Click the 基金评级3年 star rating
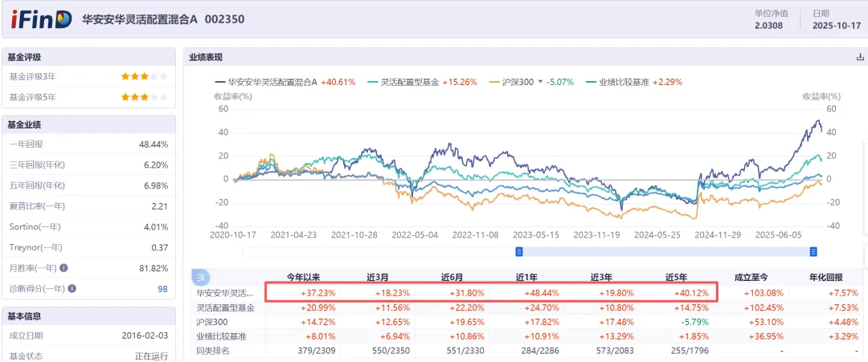Screen dimensions: 868x362 (145, 77)
